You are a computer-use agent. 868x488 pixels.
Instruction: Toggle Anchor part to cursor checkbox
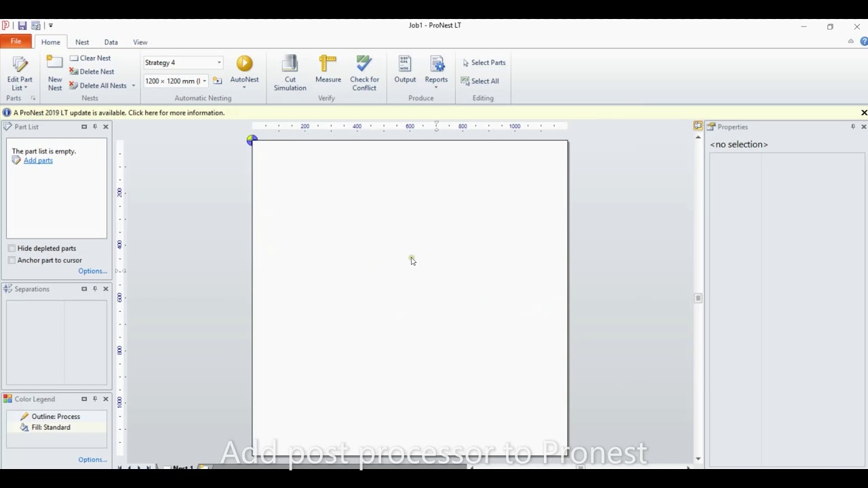point(12,260)
